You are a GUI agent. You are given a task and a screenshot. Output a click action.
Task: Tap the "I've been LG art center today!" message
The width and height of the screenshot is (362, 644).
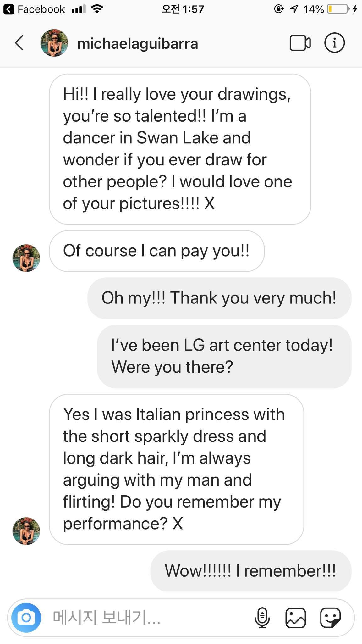click(x=224, y=356)
